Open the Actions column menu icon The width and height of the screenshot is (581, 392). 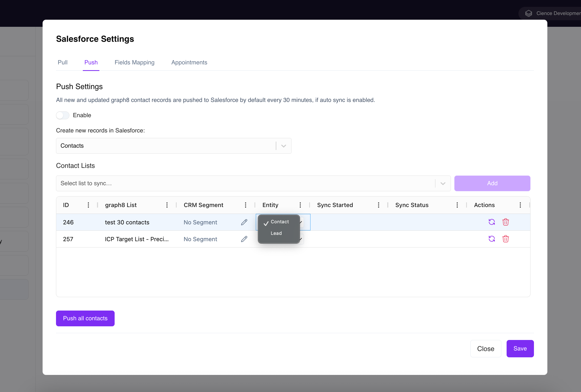[x=520, y=205]
